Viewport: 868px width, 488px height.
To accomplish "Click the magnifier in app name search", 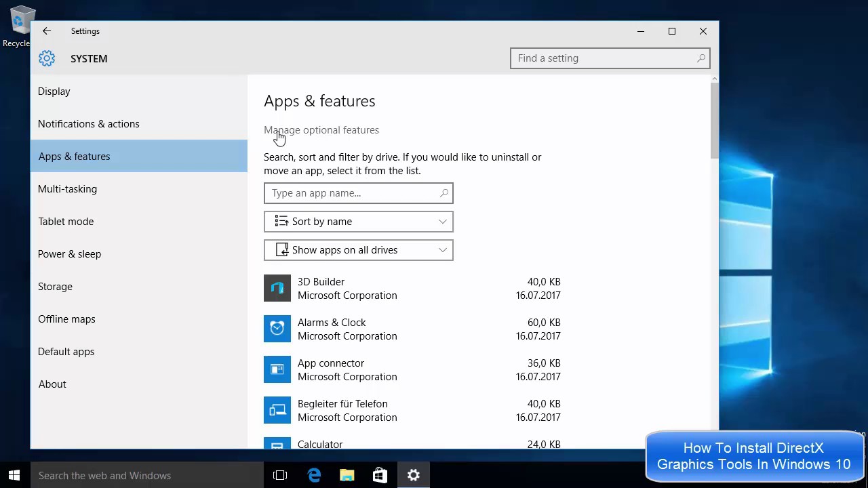I will (x=444, y=193).
